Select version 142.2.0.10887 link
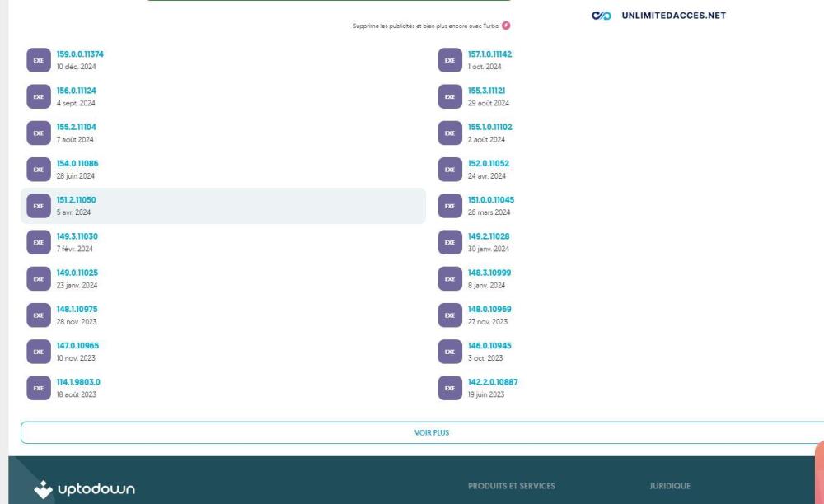Image resolution: width=824 pixels, height=504 pixels. (x=493, y=381)
